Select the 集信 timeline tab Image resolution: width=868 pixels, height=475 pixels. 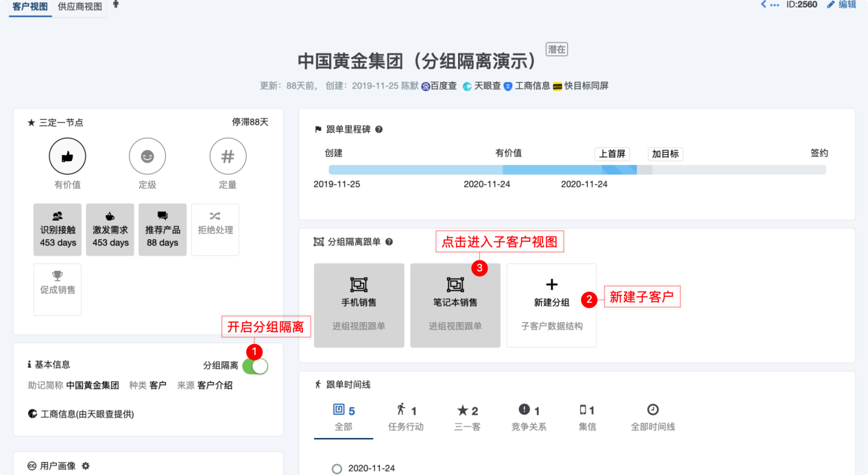588,418
